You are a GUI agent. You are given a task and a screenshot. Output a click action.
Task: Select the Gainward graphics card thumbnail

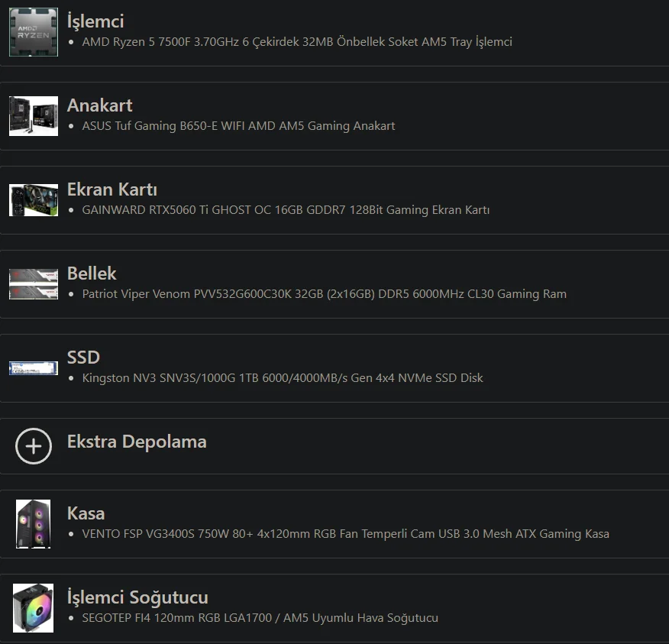click(x=34, y=199)
